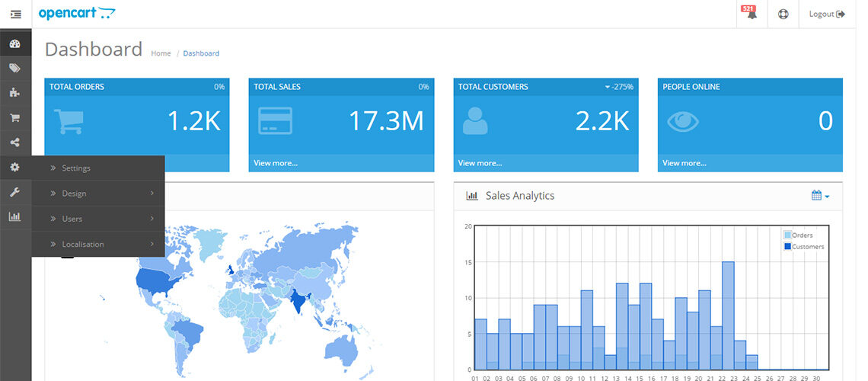The width and height of the screenshot is (868, 381).
Task: Open the Marketing share icon in sidebar
Action: pyautogui.click(x=15, y=142)
